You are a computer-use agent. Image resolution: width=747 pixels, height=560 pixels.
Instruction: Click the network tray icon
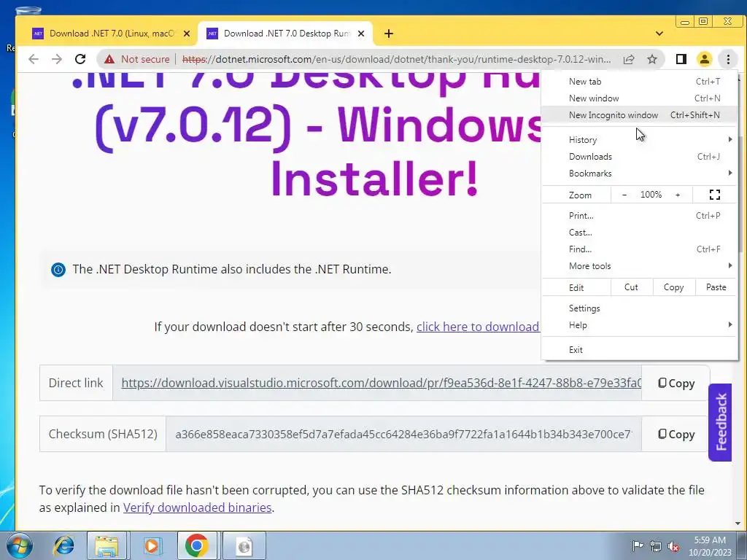pyautogui.click(x=656, y=546)
